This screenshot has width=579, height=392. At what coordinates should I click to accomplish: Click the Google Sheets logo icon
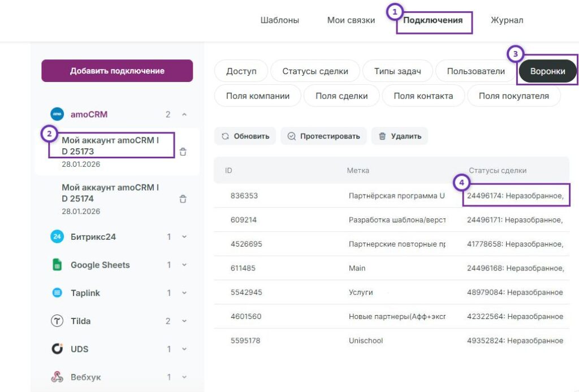click(57, 265)
